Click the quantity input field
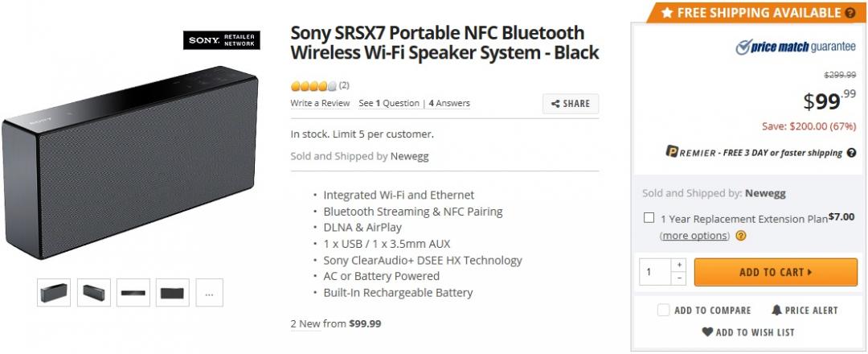Screen dimensions: 868x354 [655, 272]
